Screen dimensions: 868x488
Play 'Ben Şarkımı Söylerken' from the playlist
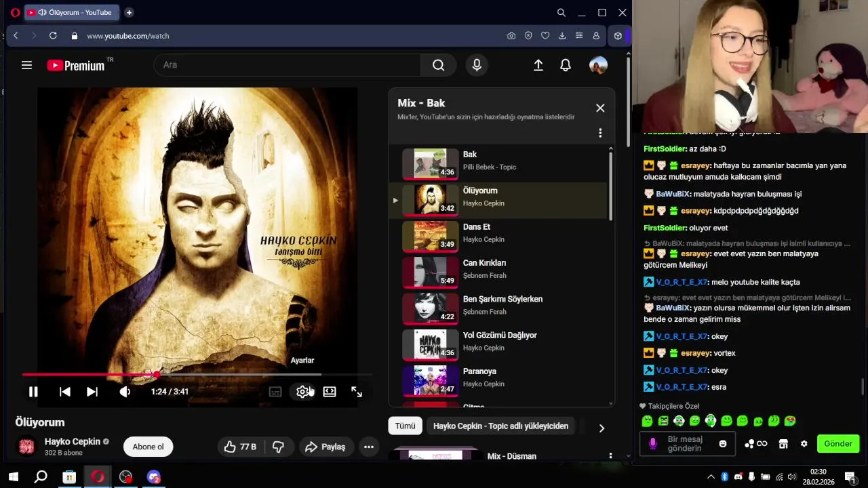click(x=498, y=308)
